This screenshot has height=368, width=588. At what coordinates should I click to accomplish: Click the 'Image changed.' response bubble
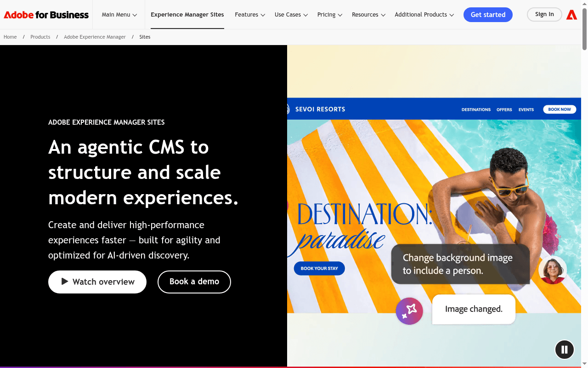coord(474,309)
